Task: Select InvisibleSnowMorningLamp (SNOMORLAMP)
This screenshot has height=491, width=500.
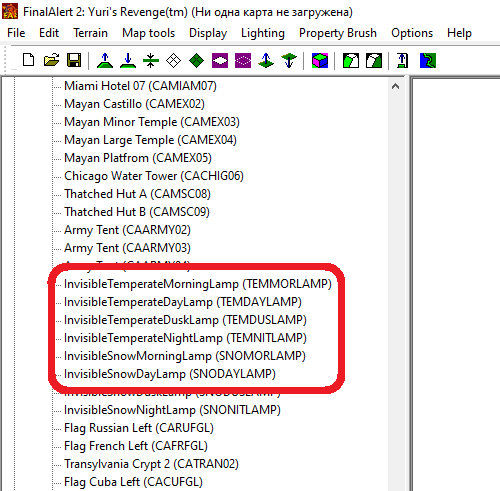Action: (x=185, y=356)
